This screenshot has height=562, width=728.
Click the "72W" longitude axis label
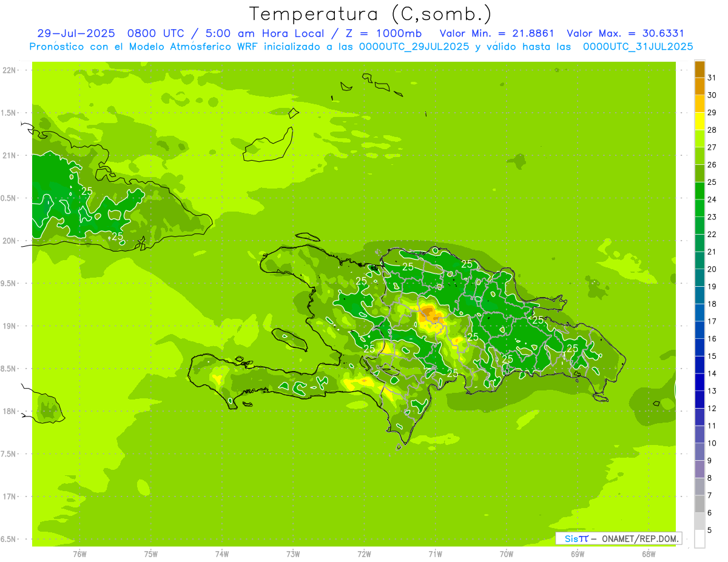coord(364,554)
